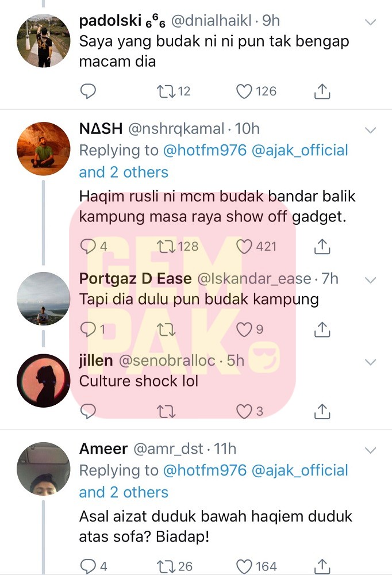
Task: Reply to NASH's tweet about Haqim rusli
Action: (88, 247)
